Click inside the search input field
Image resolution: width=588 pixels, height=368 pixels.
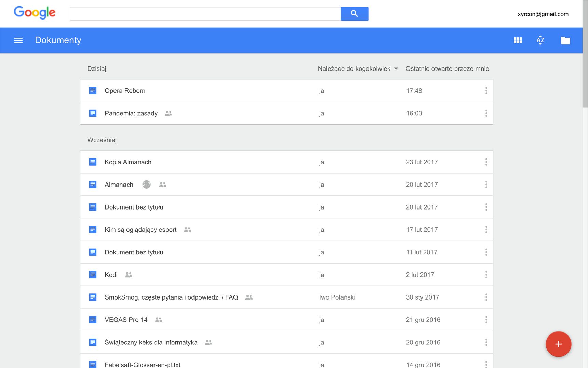pos(205,14)
